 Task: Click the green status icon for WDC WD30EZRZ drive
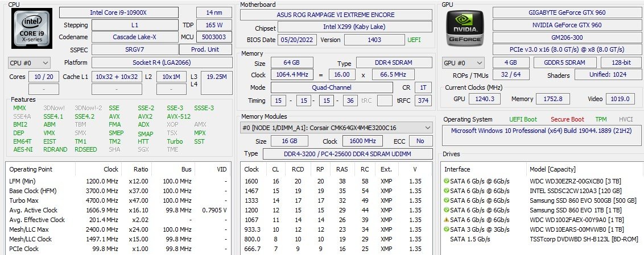(447, 181)
